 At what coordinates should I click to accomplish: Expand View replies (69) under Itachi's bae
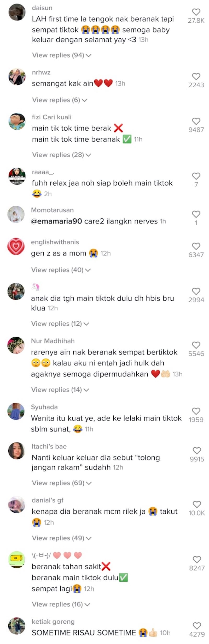click(62, 483)
